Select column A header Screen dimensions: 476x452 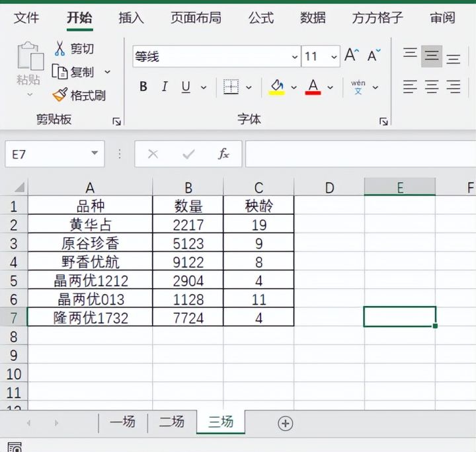90,187
